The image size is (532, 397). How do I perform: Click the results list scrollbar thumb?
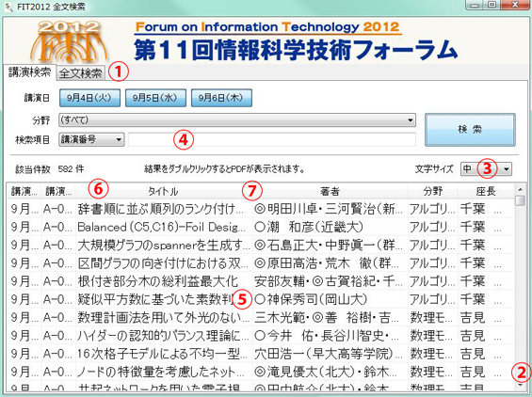[520, 200]
